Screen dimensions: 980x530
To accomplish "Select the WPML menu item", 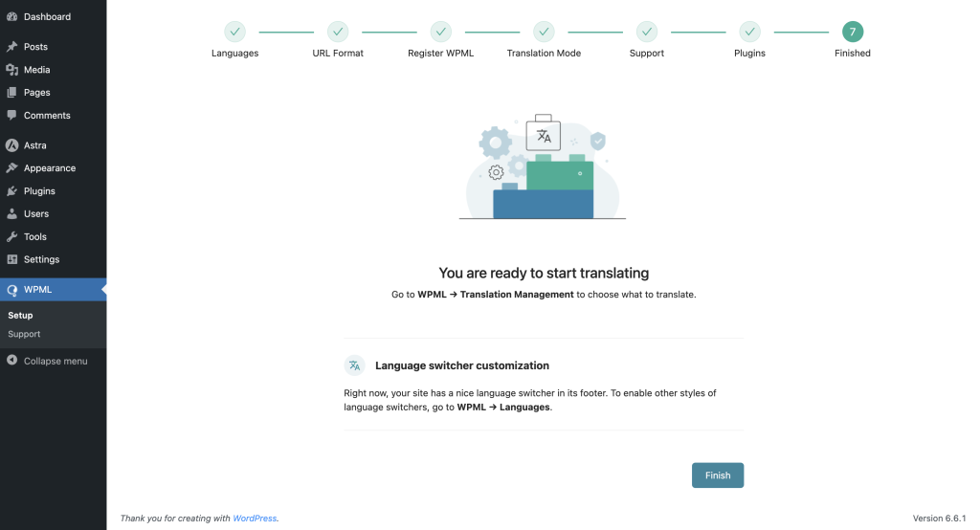I will point(54,289).
